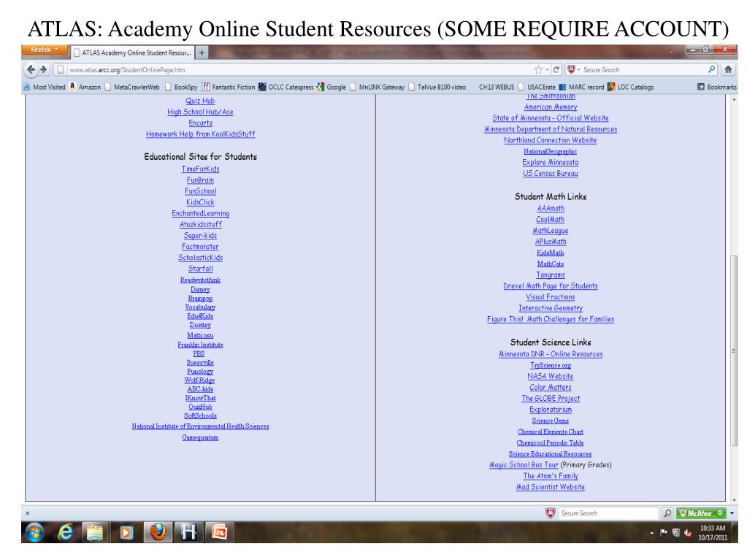The width and height of the screenshot is (747, 560).
Task: Click the McAfee SiteAdvisor button
Action: tap(700, 513)
